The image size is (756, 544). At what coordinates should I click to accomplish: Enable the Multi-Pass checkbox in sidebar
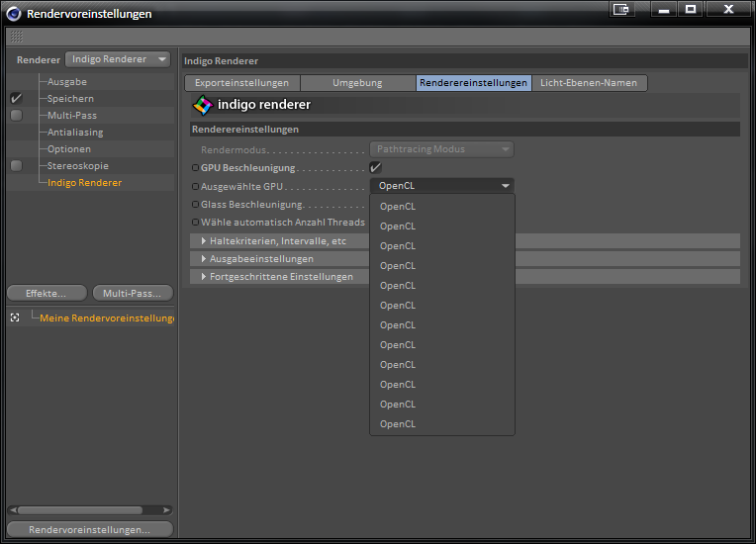(x=16, y=116)
